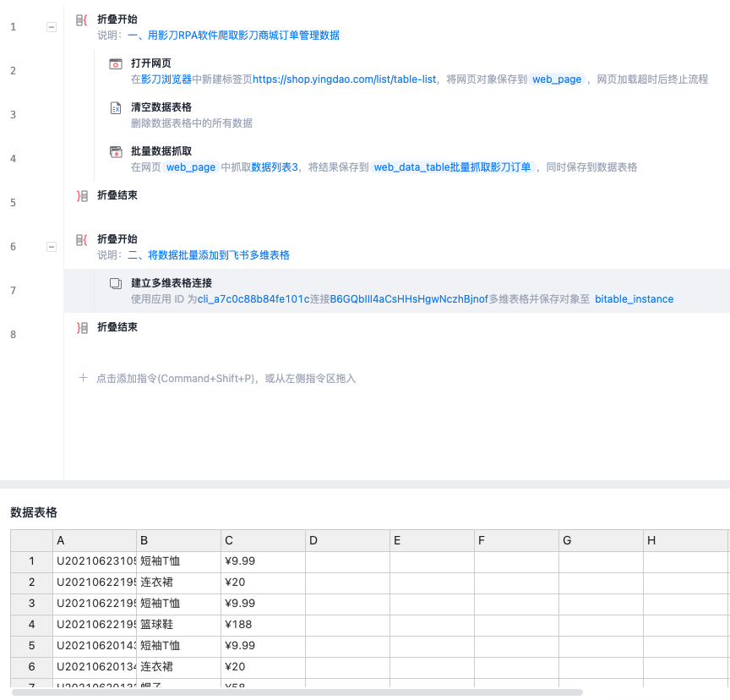Click the fold-end icon on line 5
The width and height of the screenshot is (730, 700).
82,196
